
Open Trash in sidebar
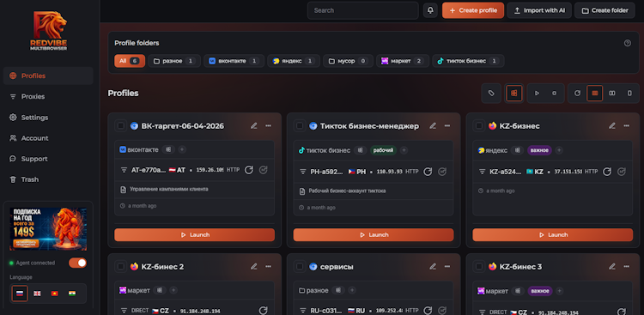[x=48, y=179]
